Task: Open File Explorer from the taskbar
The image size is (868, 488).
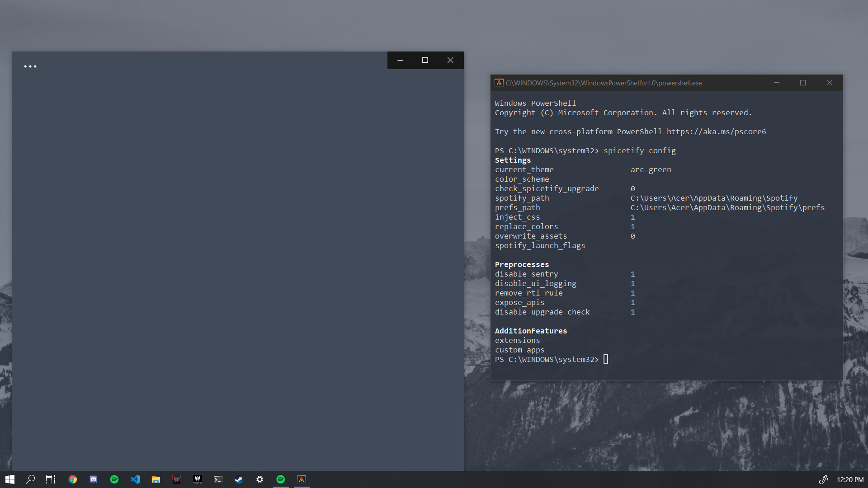Action: point(156,479)
